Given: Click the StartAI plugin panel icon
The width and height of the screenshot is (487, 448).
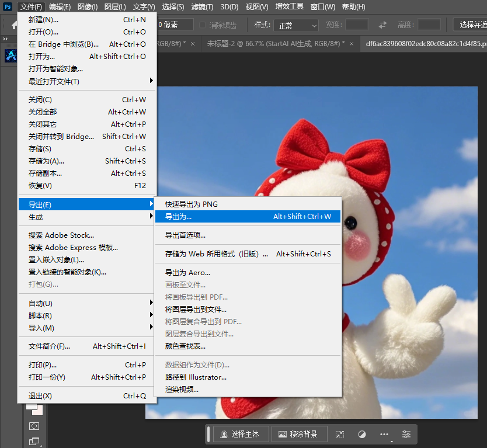Looking at the screenshot, I should point(11,55).
